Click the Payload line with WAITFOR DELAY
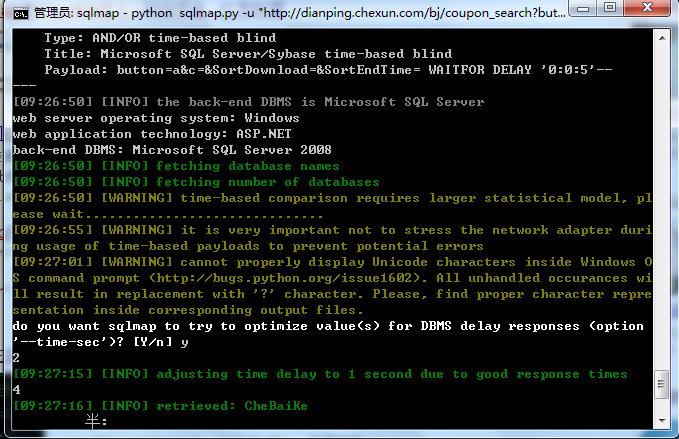The height and width of the screenshot is (439, 679). 328,70
